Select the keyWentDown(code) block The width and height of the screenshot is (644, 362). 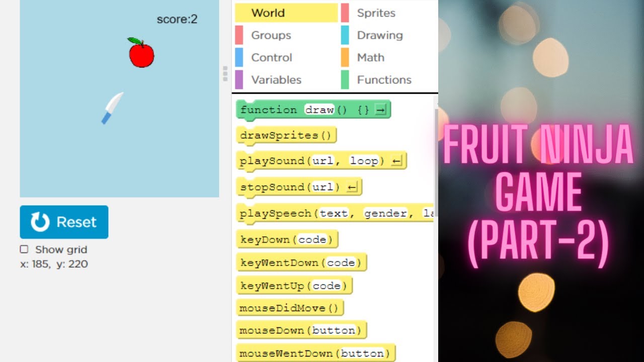(301, 262)
